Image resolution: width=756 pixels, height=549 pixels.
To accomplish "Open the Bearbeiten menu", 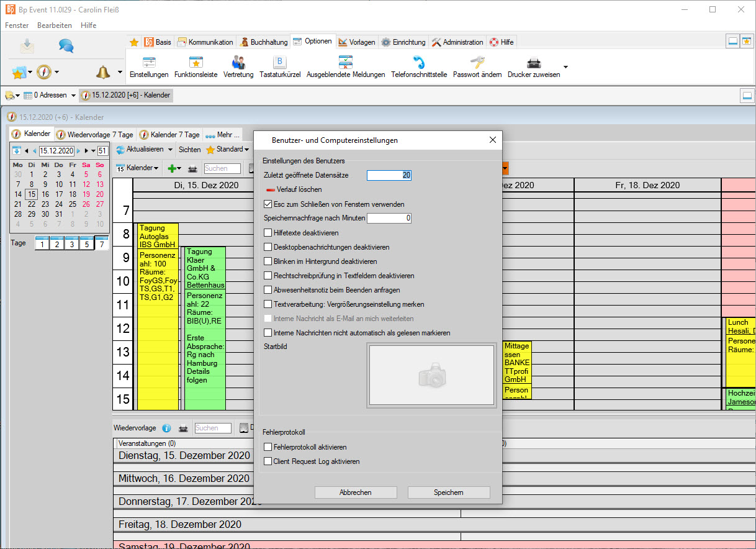I will coord(55,25).
